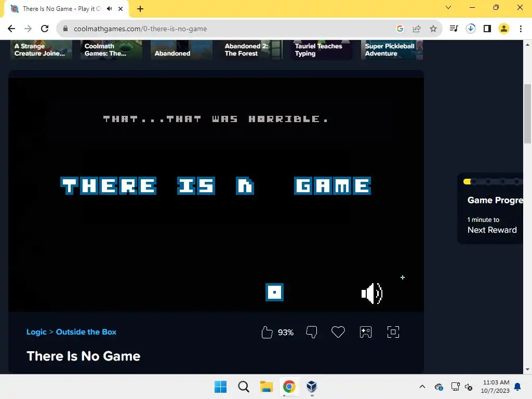Open the Windows Start menu

click(220, 387)
